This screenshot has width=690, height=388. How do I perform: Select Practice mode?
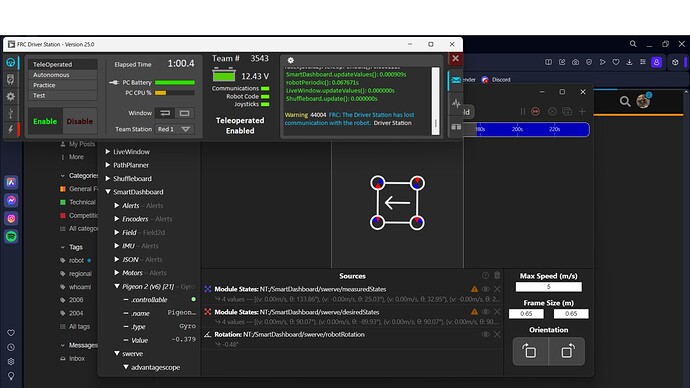pos(62,85)
